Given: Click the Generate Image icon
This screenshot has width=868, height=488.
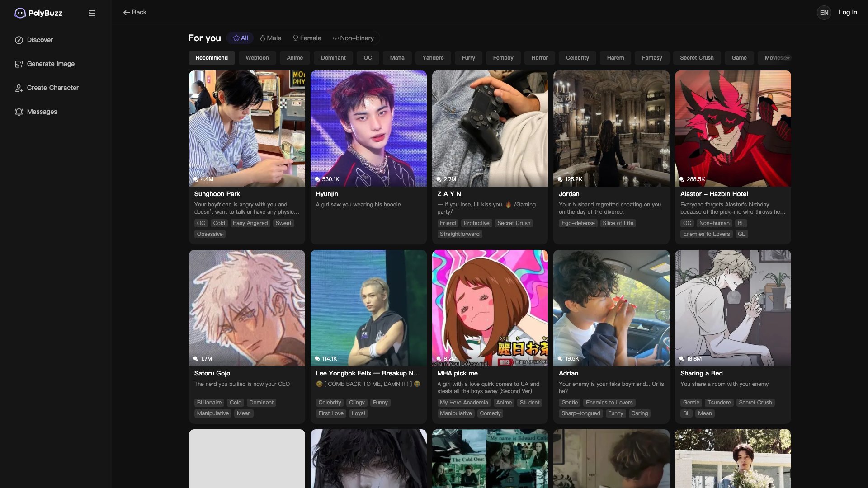Looking at the screenshot, I should pyautogui.click(x=19, y=64).
